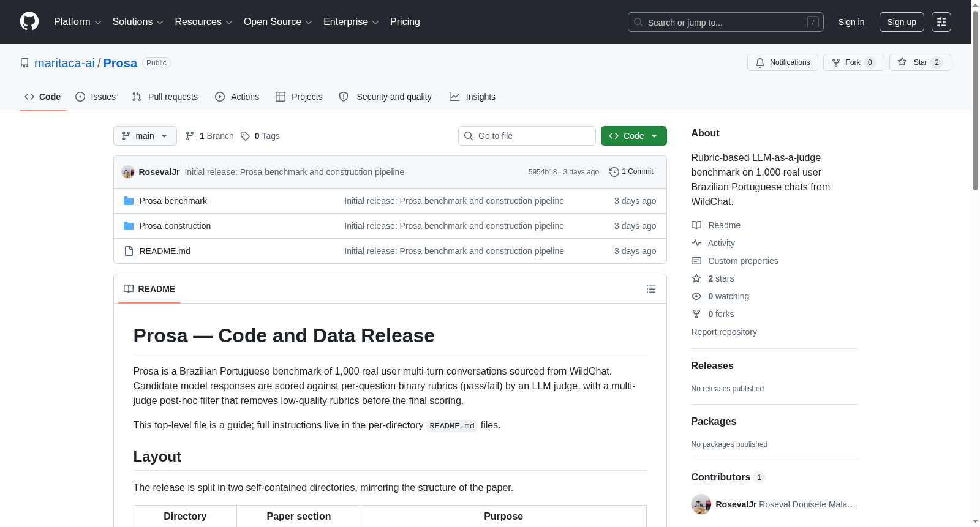Click the Search or jump to field

pos(726,22)
